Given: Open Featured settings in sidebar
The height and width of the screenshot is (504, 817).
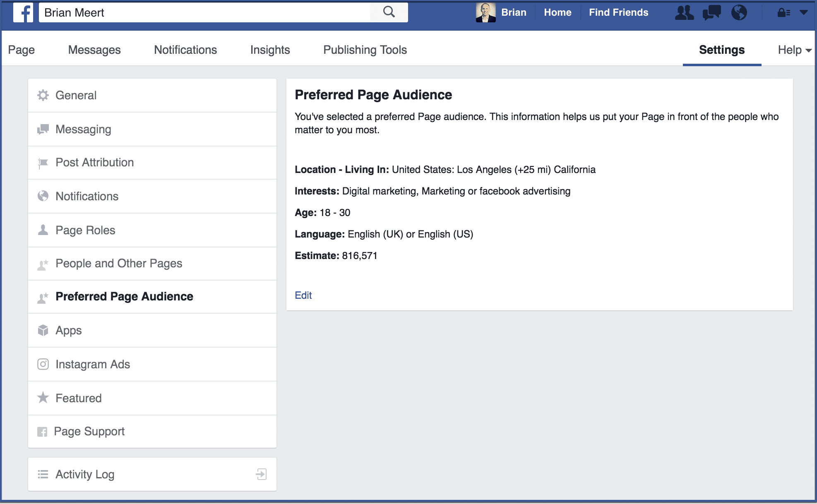Looking at the screenshot, I should [x=152, y=398].
